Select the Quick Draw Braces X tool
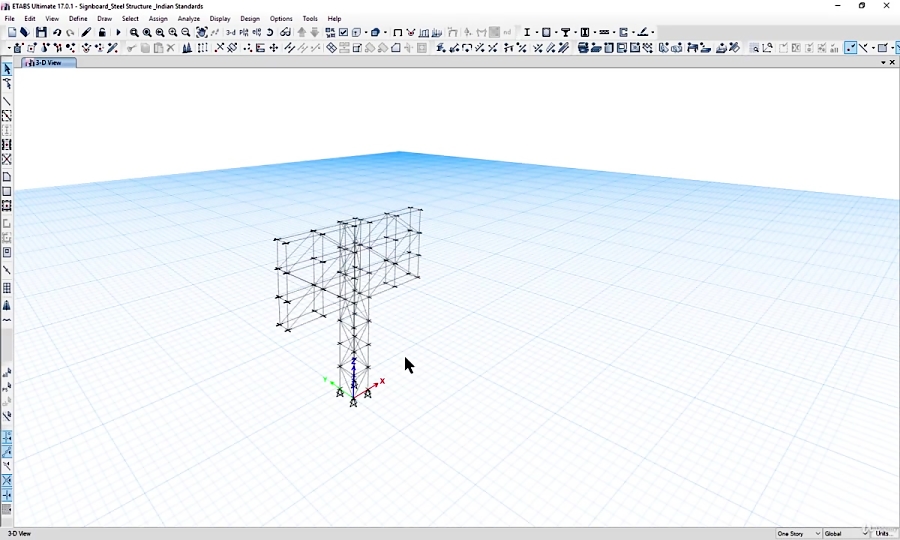 [7, 160]
